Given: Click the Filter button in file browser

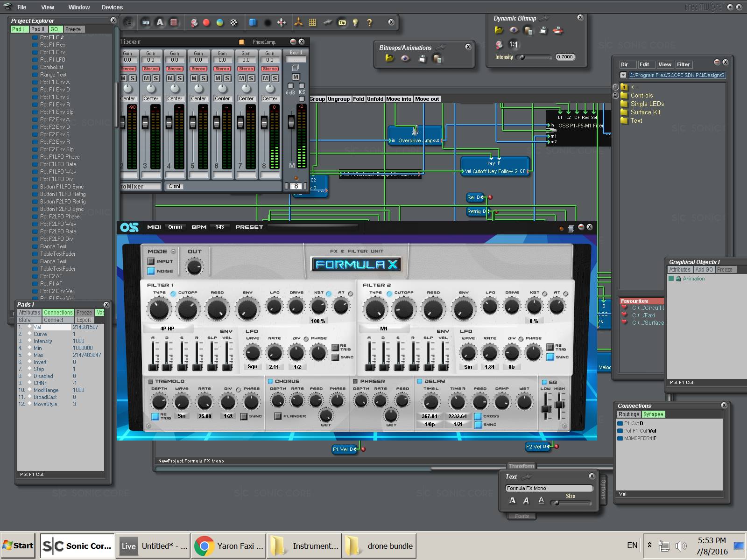Looking at the screenshot, I should 683,65.
